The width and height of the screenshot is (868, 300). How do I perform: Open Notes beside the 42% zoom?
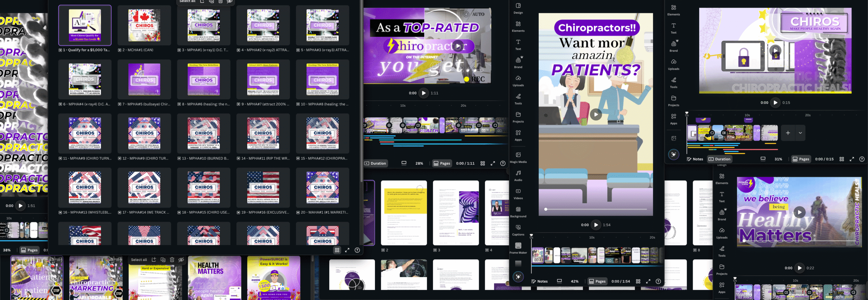point(539,281)
